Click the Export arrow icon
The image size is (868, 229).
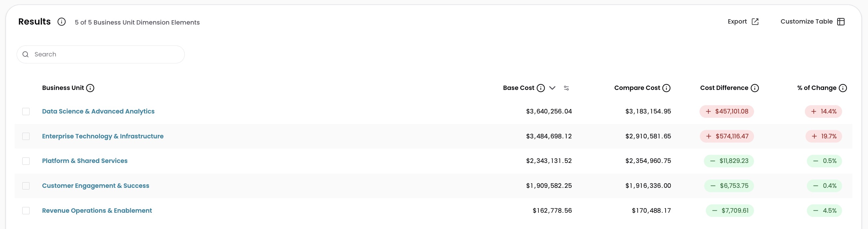755,22
